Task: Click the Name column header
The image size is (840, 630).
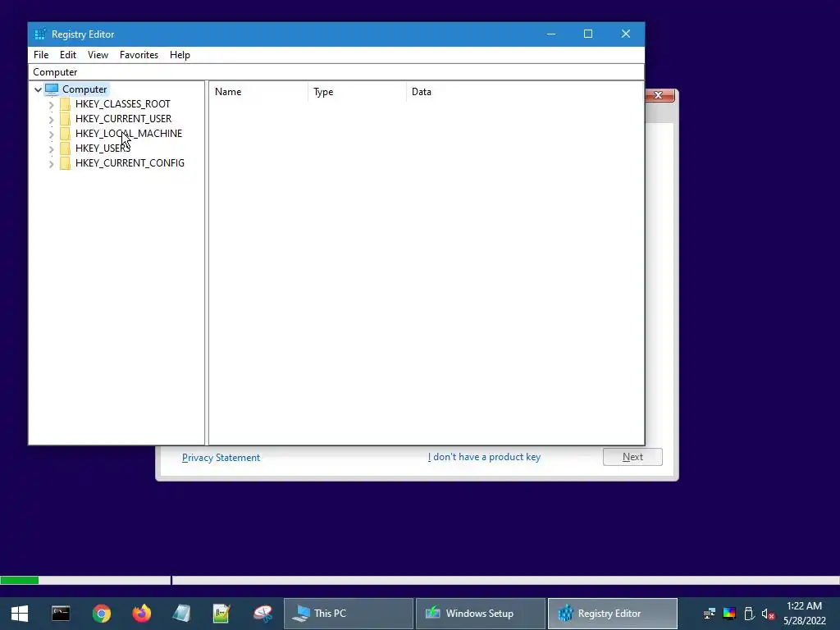Action: (258, 92)
